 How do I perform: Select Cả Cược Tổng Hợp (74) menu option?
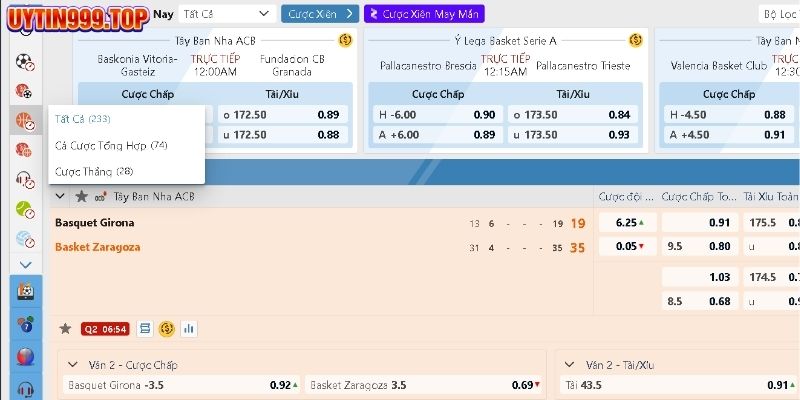111,145
